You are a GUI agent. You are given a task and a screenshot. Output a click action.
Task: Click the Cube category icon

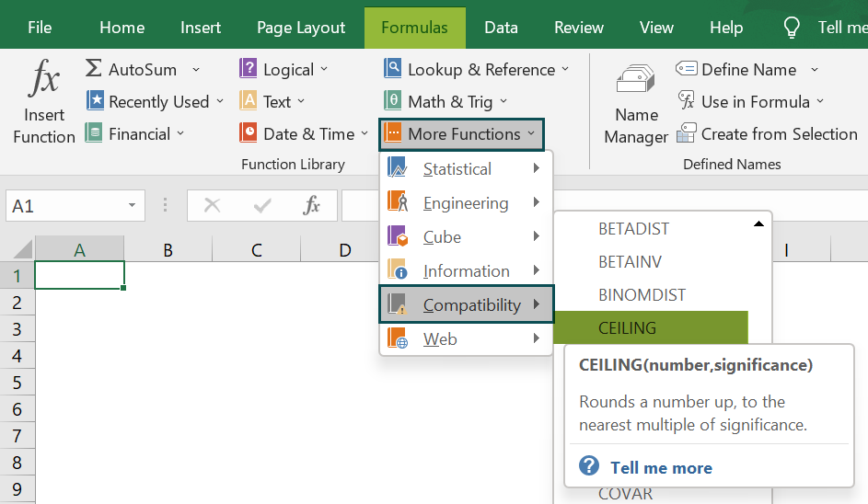pyautogui.click(x=398, y=236)
